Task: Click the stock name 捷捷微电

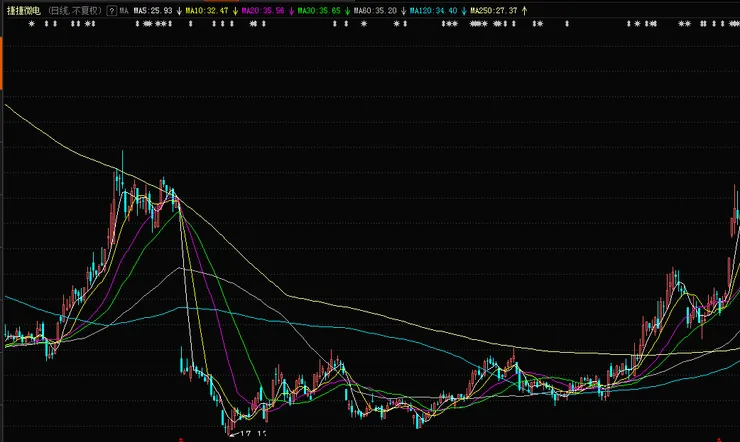Action: 24,10
